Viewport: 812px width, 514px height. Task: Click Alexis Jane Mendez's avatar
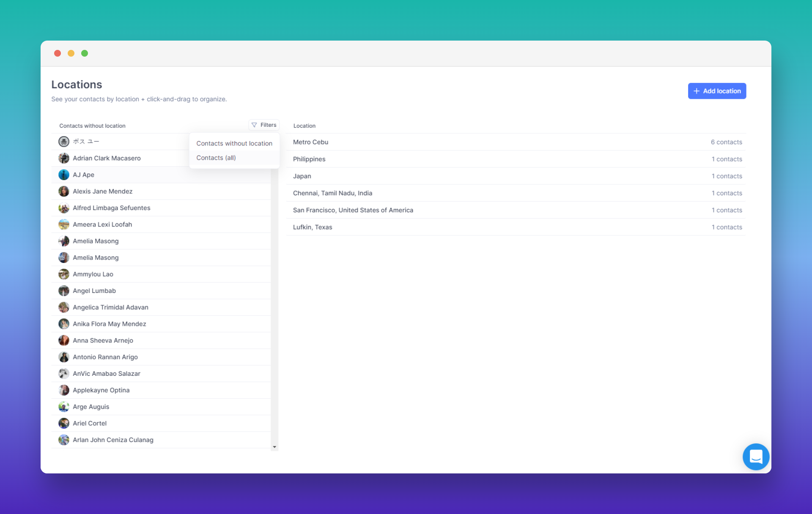[64, 191]
